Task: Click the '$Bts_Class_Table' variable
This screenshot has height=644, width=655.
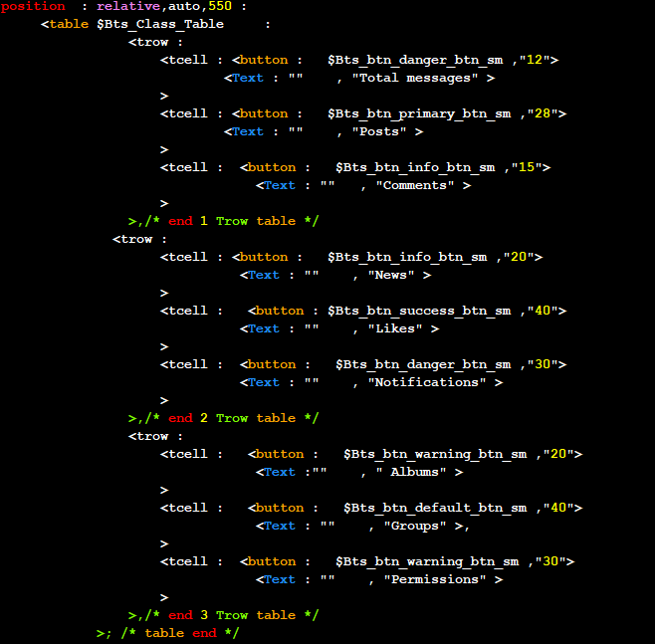Action: (x=160, y=24)
